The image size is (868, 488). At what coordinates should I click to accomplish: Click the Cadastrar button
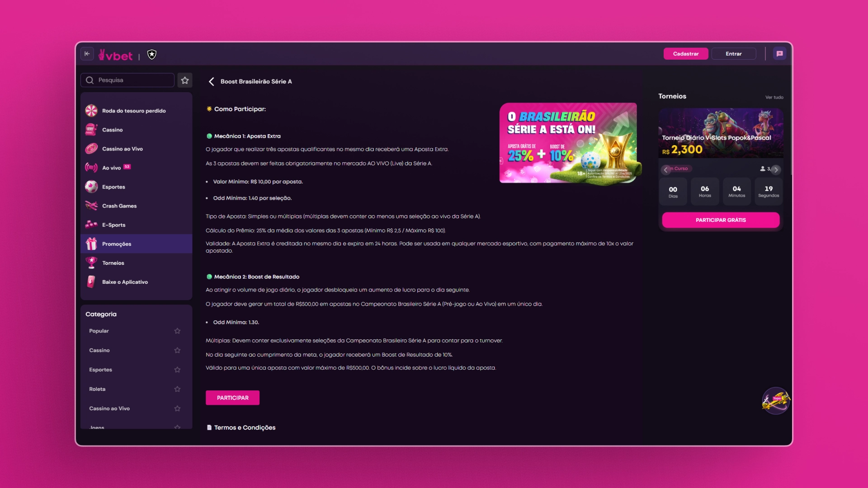pos(686,54)
